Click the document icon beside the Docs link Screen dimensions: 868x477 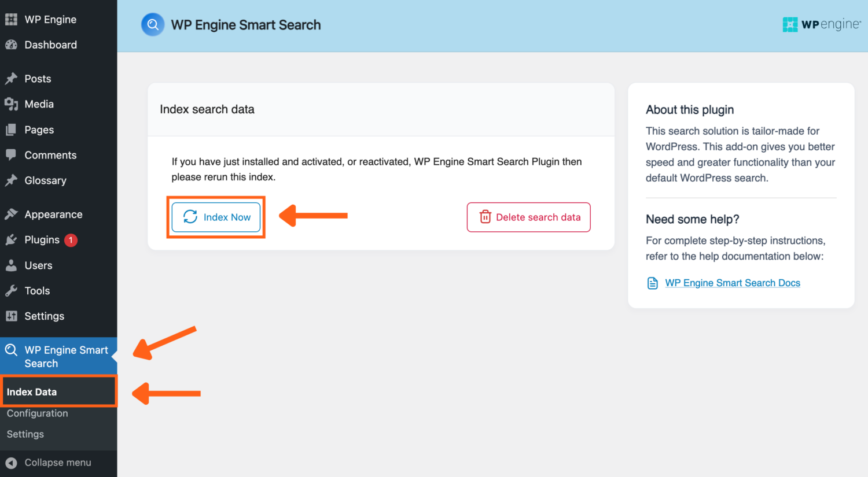(652, 283)
